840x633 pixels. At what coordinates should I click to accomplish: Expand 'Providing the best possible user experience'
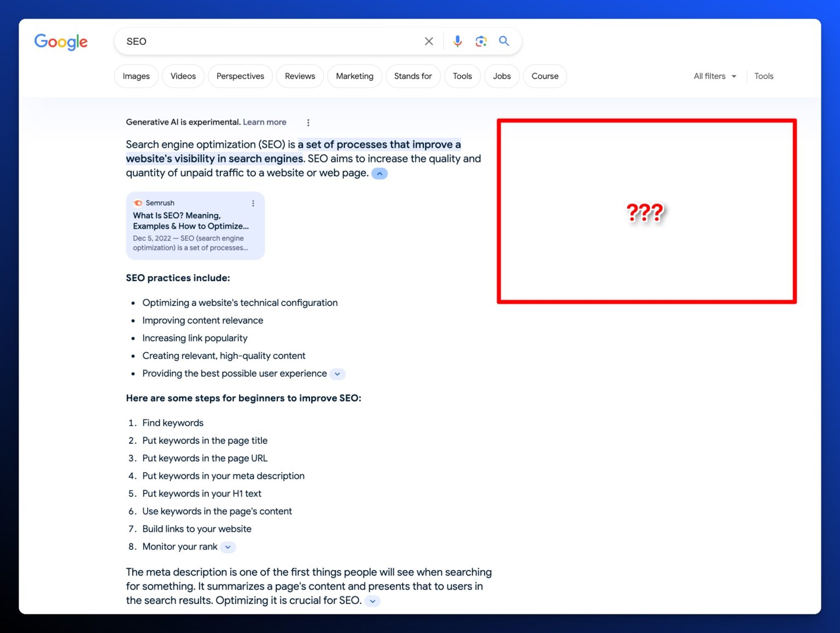click(x=337, y=374)
